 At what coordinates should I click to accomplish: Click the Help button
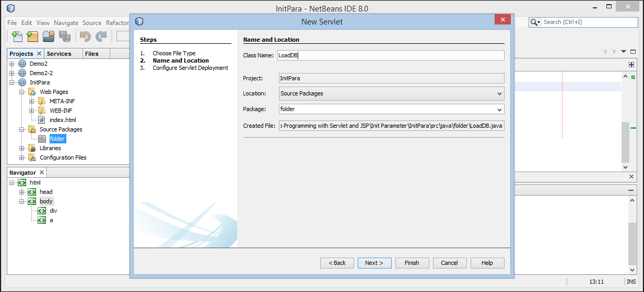[x=487, y=263]
